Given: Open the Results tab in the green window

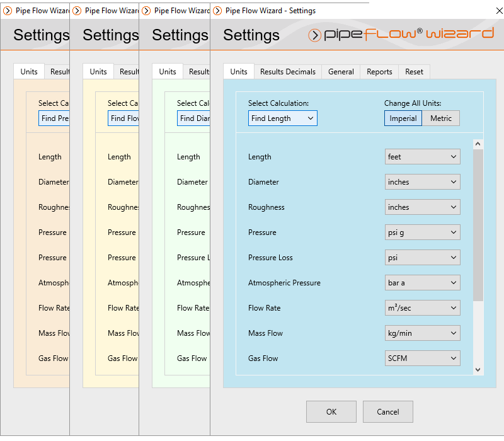Looking at the screenshot, I should [x=197, y=72].
